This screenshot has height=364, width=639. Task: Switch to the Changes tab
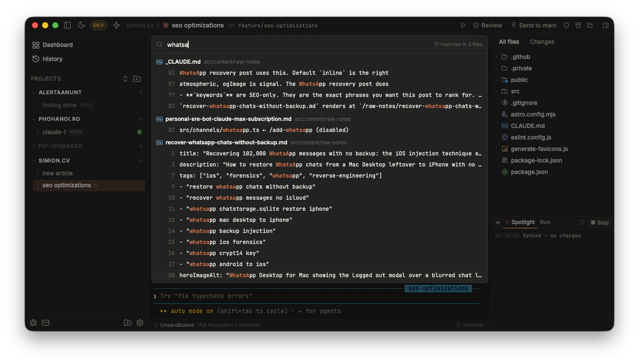(542, 42)
